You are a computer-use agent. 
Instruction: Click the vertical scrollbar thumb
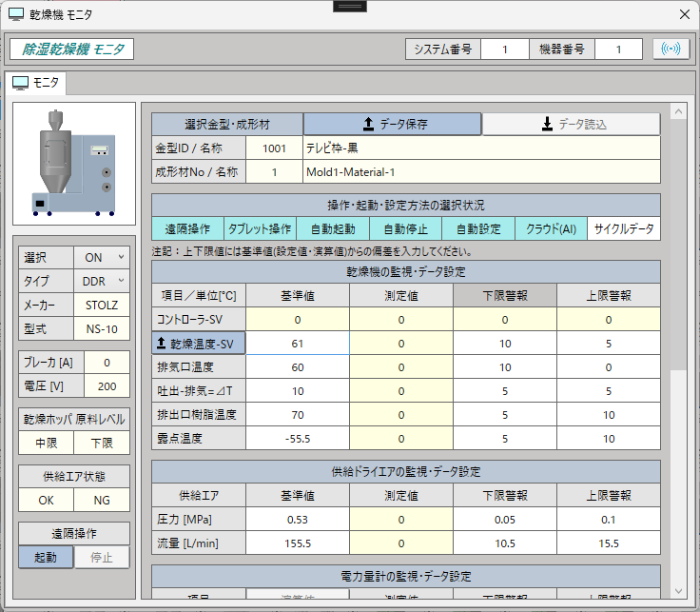[x=678, y=245]
